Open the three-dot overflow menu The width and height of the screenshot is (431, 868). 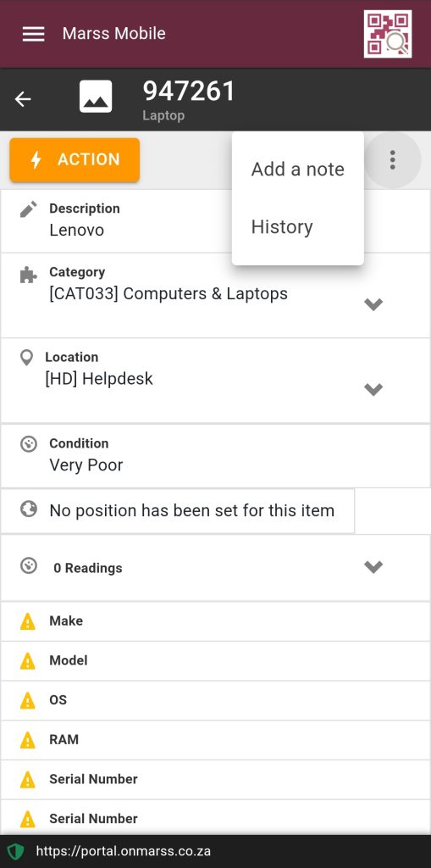(392, 159)
